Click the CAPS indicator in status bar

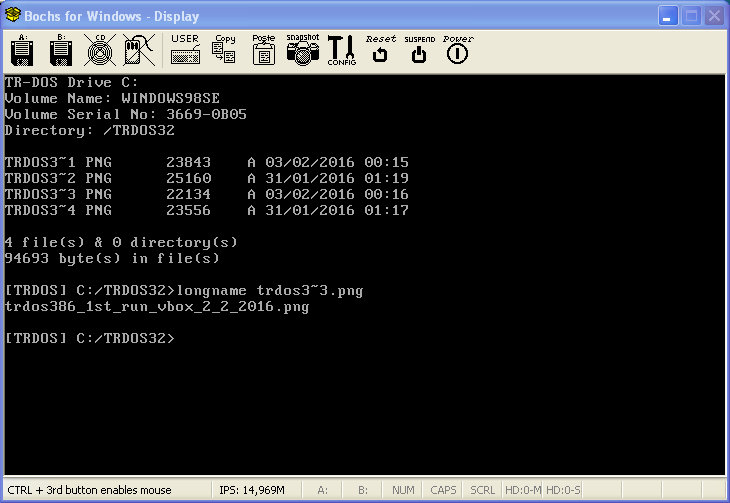click(x=443, y=490)
